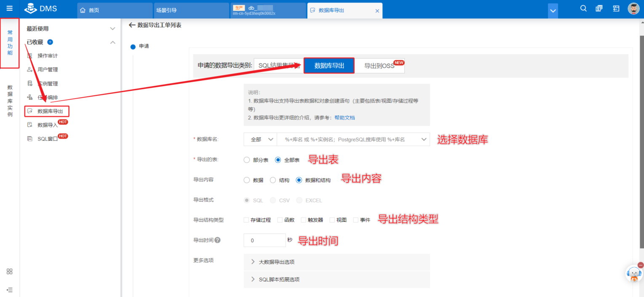Check the 函数 checkbox

click(280, 220)
